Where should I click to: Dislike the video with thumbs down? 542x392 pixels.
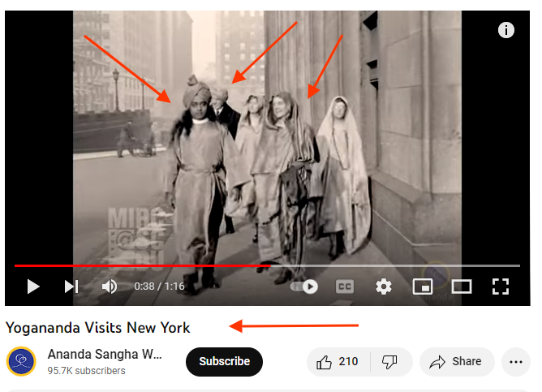click(390, 362)
